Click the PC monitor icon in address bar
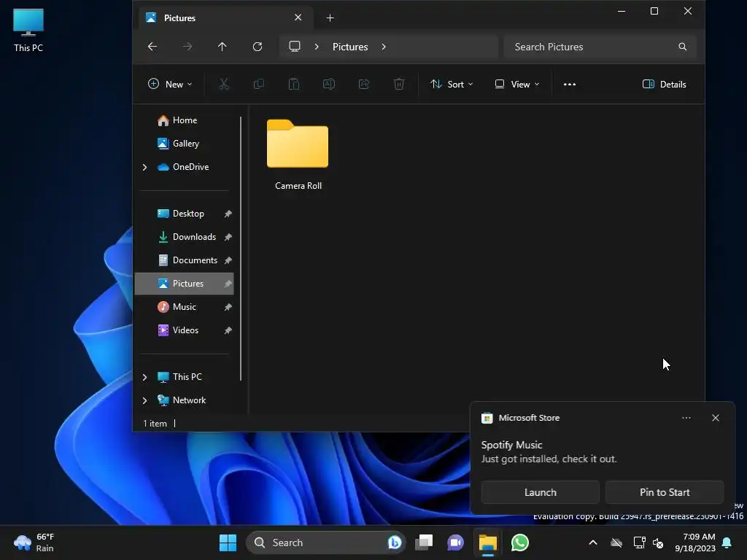This screenshot has width=747, height=560. [x=295, y=47]
